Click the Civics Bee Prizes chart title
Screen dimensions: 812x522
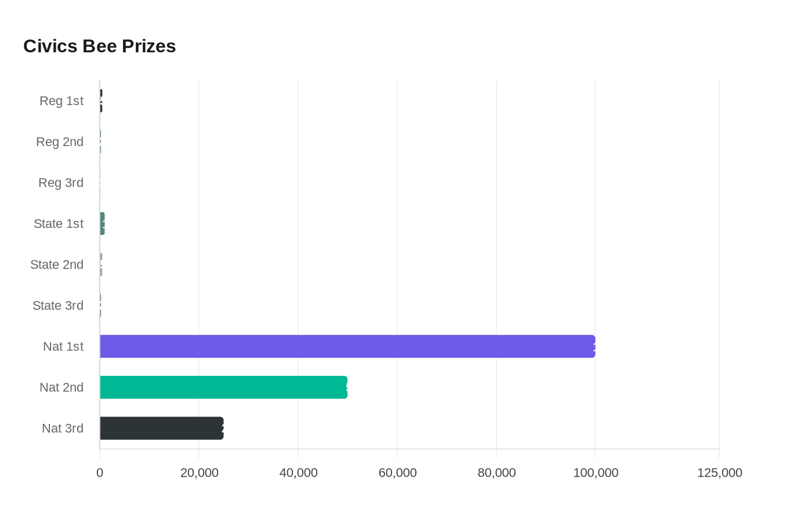tap(99, 46)
